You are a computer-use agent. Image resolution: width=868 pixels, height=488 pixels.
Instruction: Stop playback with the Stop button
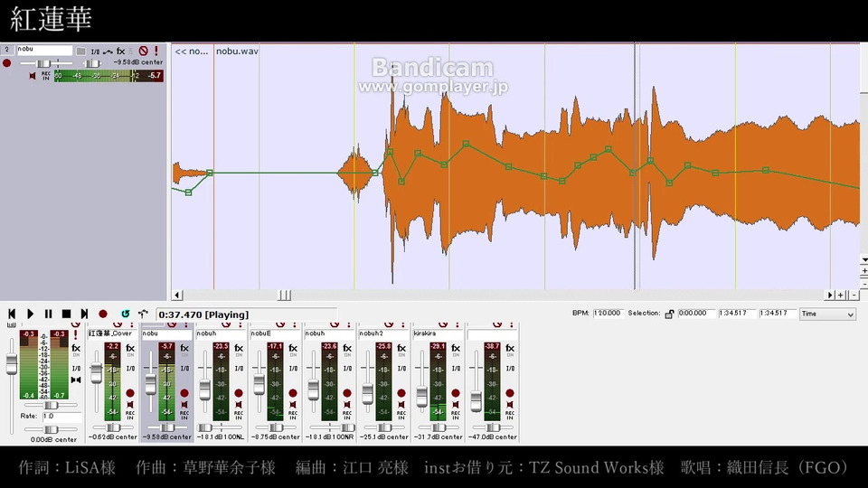tap(66, 314)
